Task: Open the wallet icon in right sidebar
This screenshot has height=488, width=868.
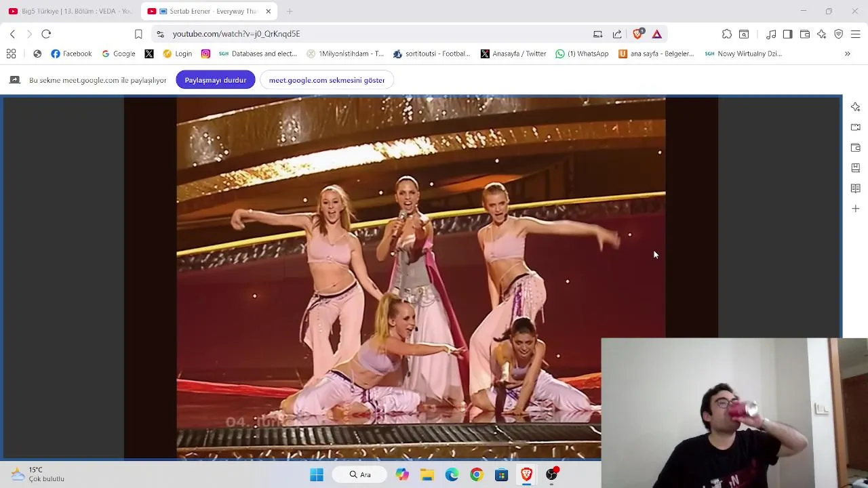Action: click(x=856, y=148)
